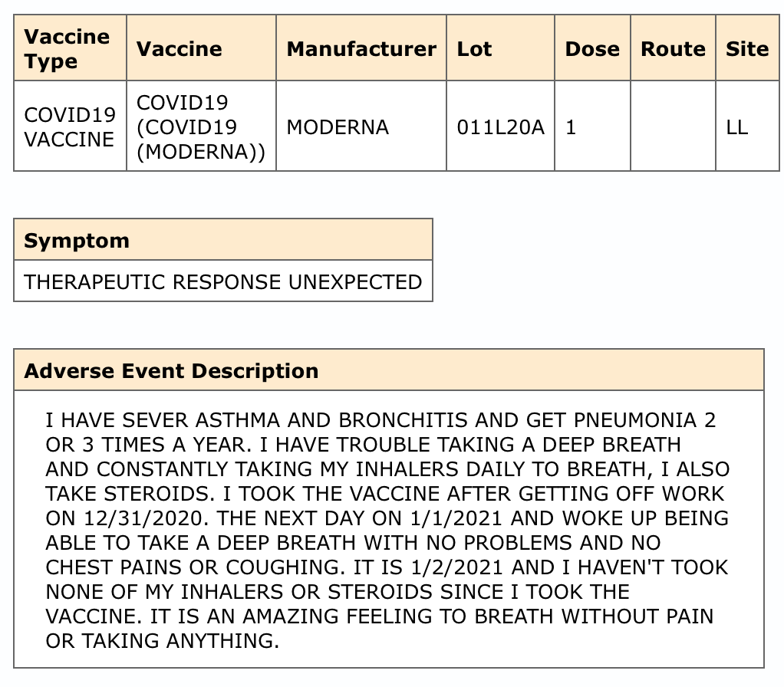Click text line starting I HAVE SEVER ASTHMA
The image size is (784, 687).
click(x=380, y=420)
